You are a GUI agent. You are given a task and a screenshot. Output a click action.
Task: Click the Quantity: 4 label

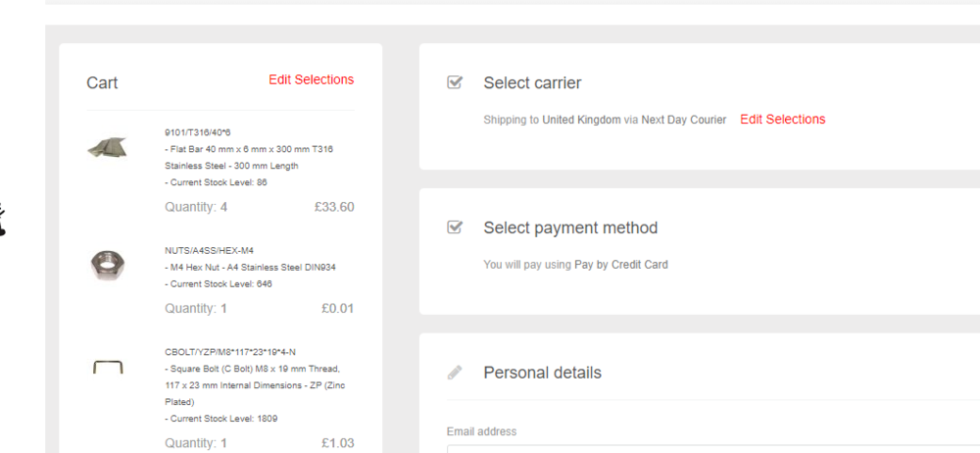196,207
